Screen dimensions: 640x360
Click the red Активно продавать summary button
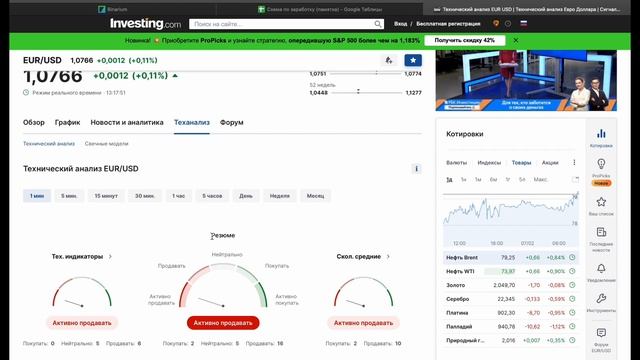(x=223, y=323)
